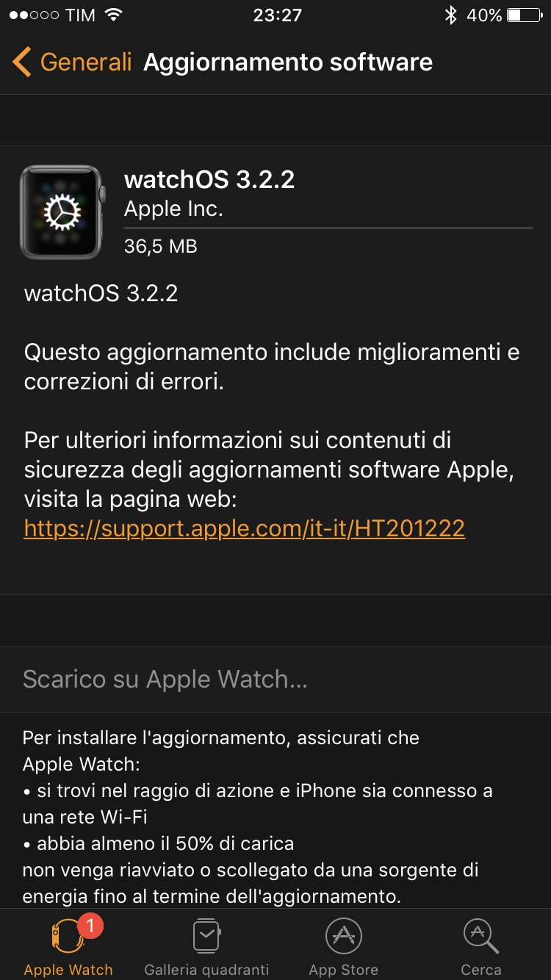Tap the battery indicator icon
The height and width of the screenshot is (980, 551).
tap(525, 15)
